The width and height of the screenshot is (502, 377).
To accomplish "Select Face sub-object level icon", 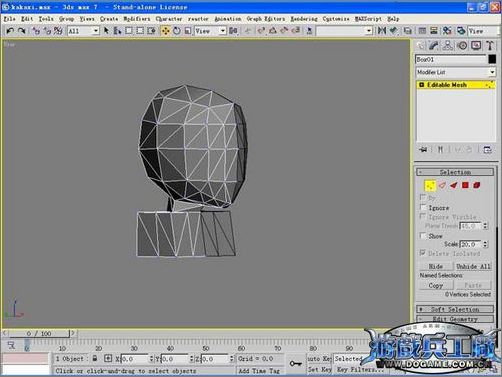I will click(454, 185).
